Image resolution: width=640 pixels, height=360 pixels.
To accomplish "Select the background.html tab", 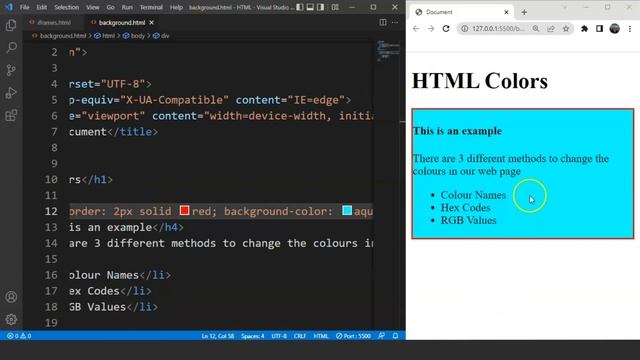I will 122,22.
